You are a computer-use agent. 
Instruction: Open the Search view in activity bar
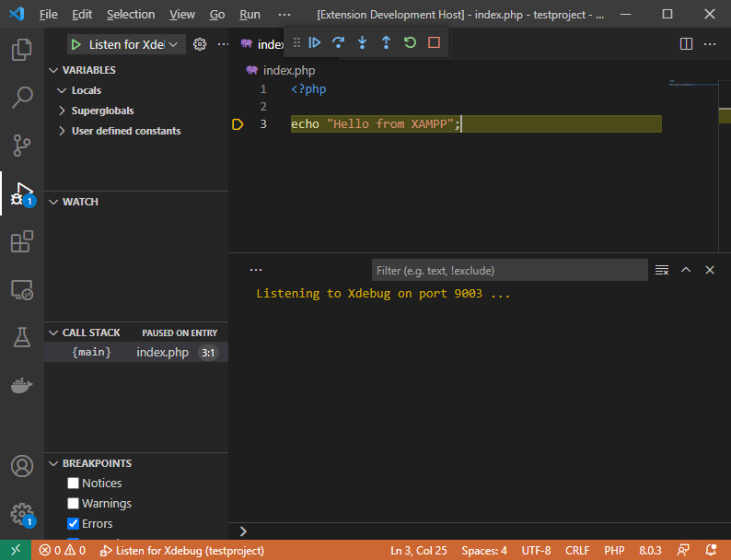(21, 98)
